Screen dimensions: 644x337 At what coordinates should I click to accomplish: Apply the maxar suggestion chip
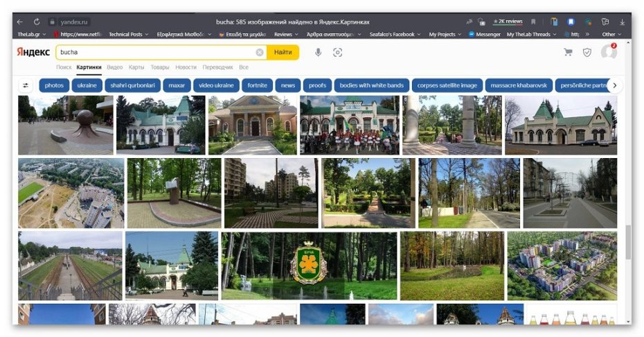[177, 85]
